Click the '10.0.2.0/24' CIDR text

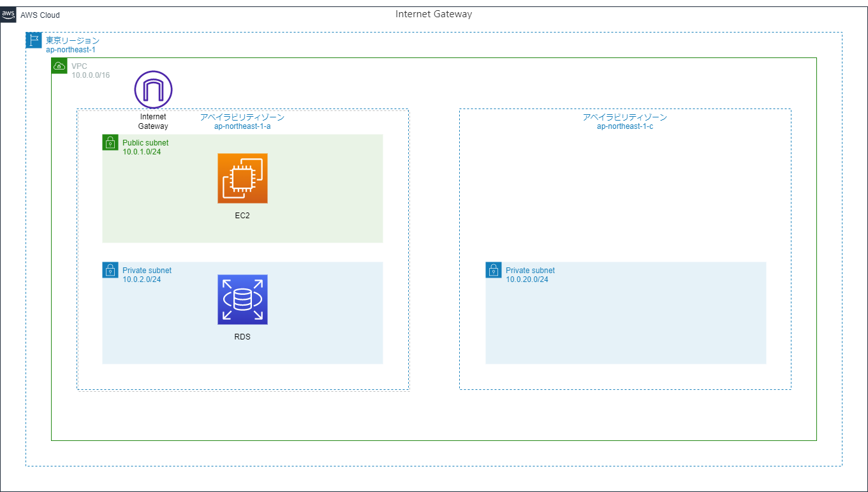[x=142, y=280]
